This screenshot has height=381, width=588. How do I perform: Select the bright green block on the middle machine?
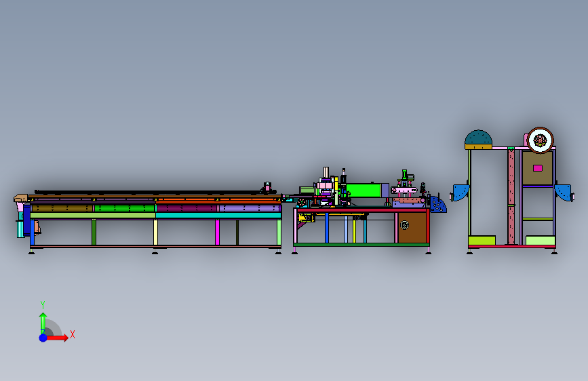(x=364, y=190)
